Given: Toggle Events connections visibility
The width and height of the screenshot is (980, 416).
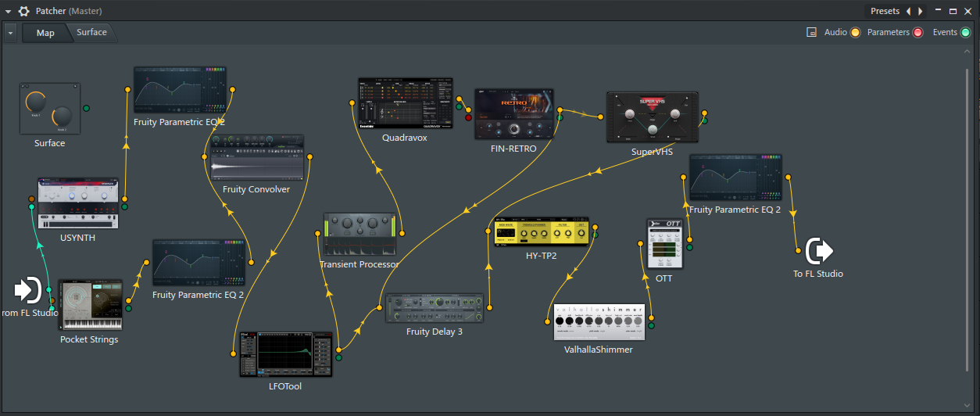Looking at the screenshot, I should click(965, 33).
